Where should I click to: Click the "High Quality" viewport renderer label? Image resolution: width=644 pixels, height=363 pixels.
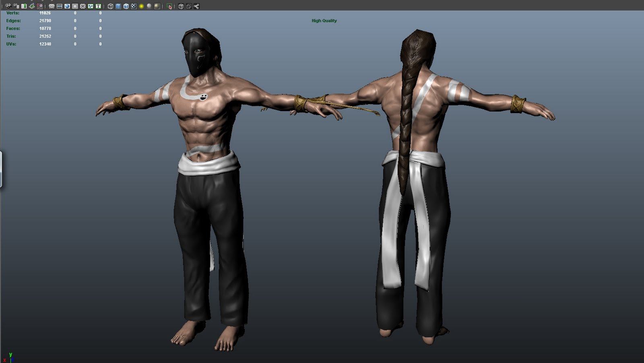(324, 21)
